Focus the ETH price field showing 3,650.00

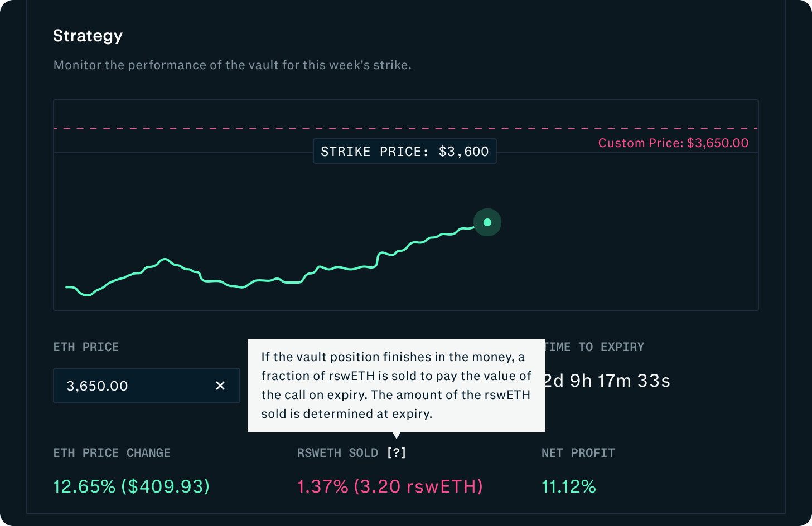134,386
